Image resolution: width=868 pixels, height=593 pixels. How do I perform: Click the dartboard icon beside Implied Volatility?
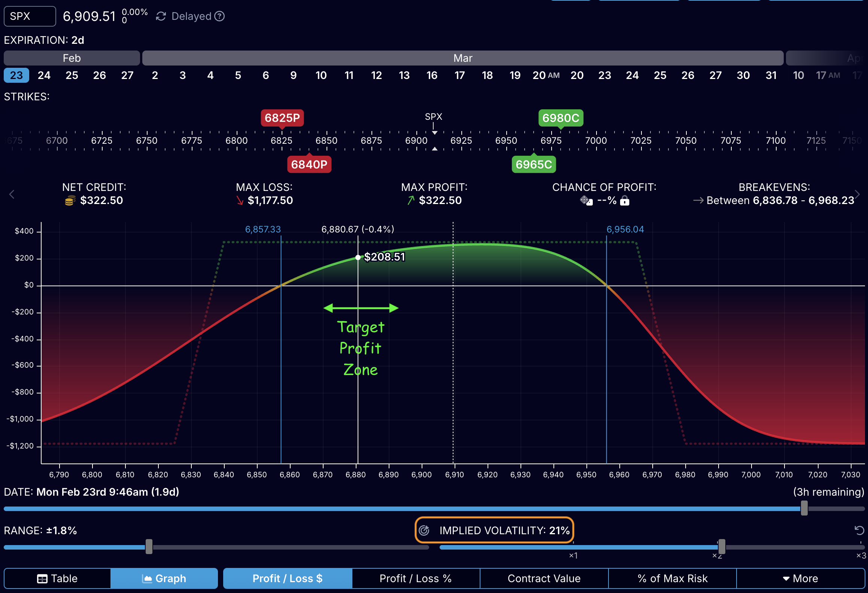(424, 530)
